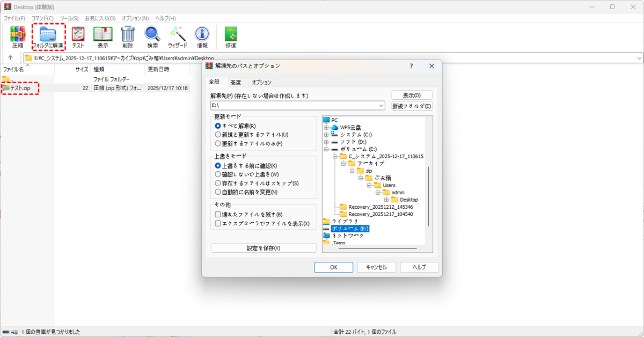Select 確認しないで上書き radio option

(x=218, y=174)
